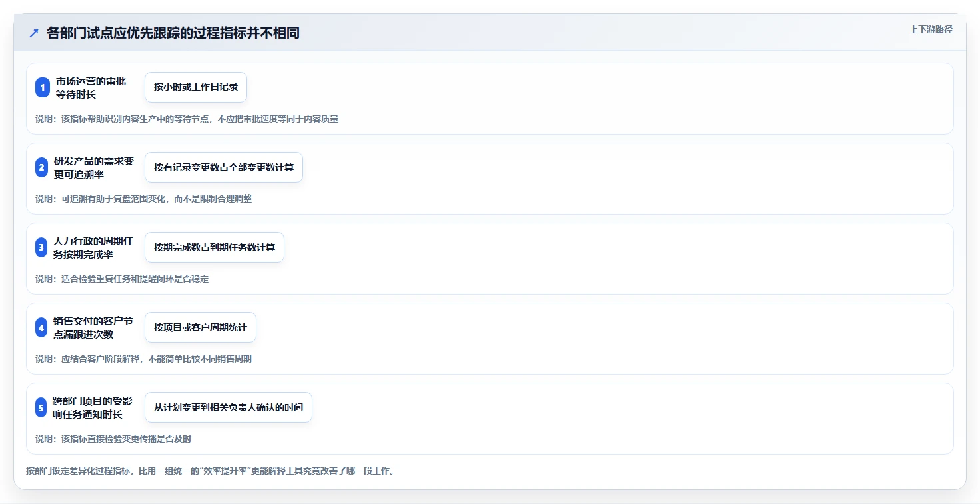The image size is (980, 504).
Task: Click heading 各部门试点应优先跟踪的过程指标并不相同
Action: pos(173,33)
